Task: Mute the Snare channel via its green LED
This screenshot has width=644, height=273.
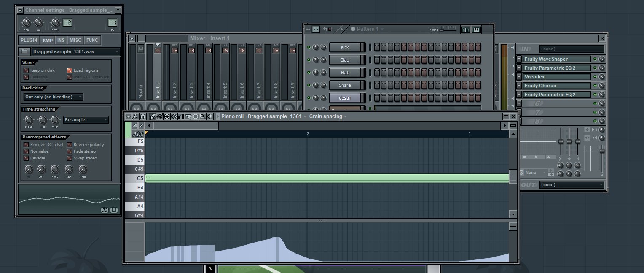Action: pyautogui.click(x=309, y=85)
